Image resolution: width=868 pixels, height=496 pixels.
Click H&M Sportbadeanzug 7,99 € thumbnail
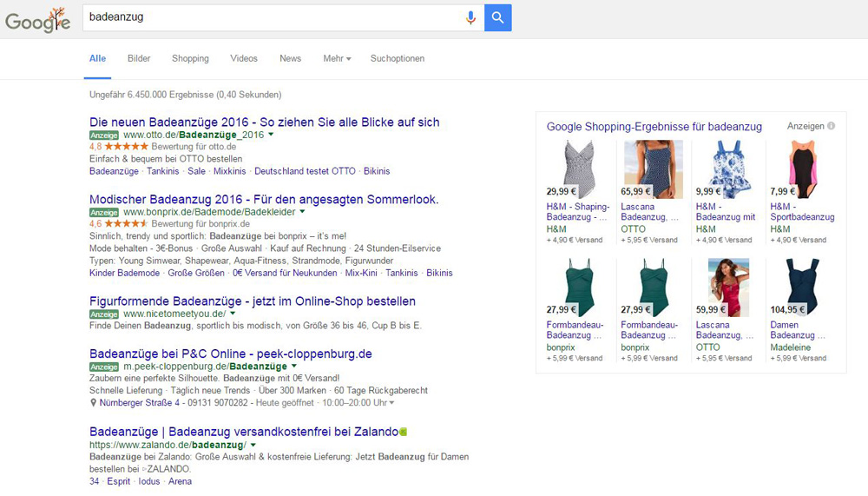tap(803, 169)
